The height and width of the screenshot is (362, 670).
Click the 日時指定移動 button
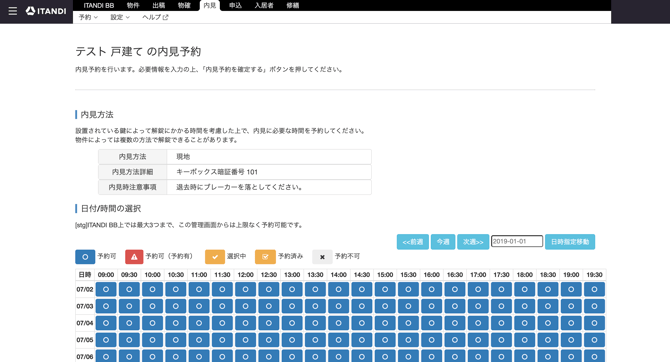click(570, 242)
